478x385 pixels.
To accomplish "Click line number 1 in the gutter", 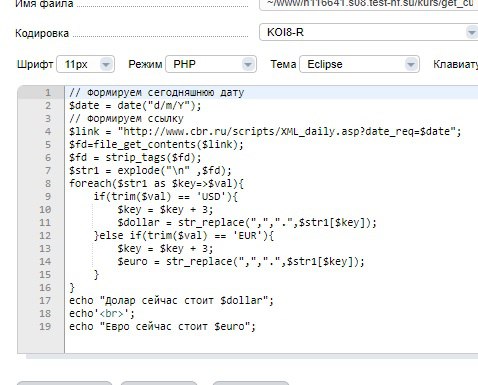I will coord(48,92).
